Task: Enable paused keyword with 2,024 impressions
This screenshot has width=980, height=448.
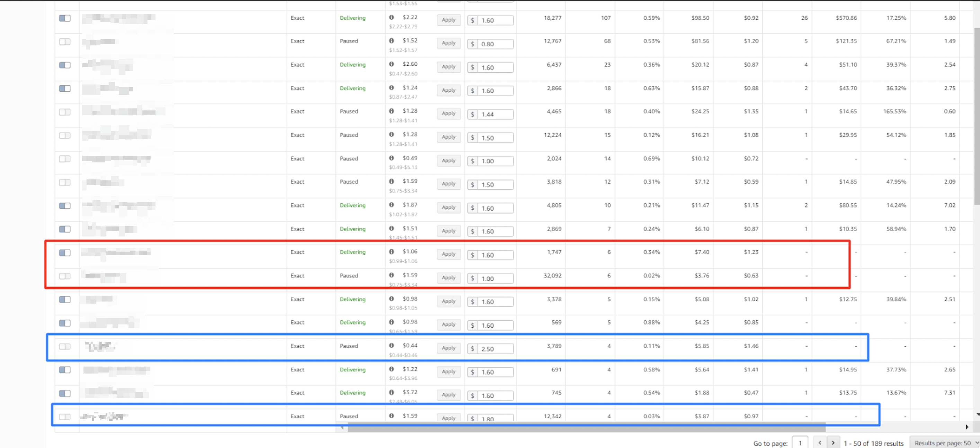Action: 65,159
